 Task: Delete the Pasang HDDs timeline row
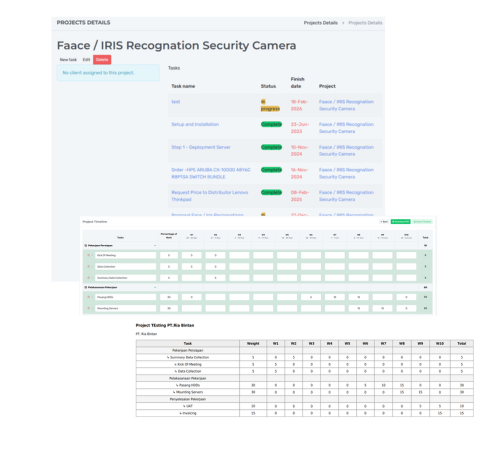click(88, 297)
